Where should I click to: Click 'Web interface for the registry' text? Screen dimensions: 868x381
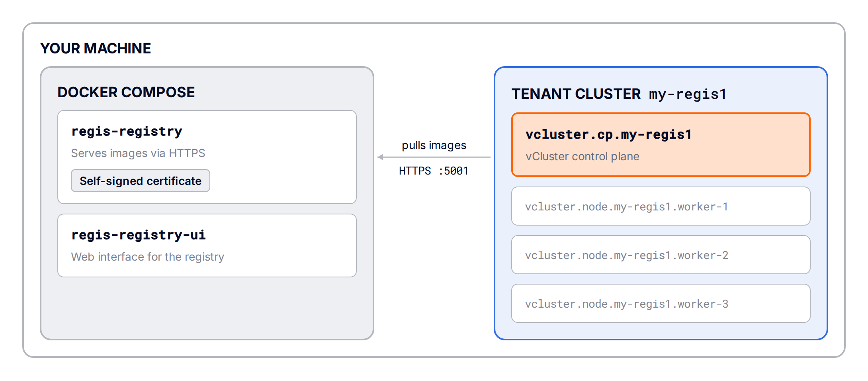148,257
